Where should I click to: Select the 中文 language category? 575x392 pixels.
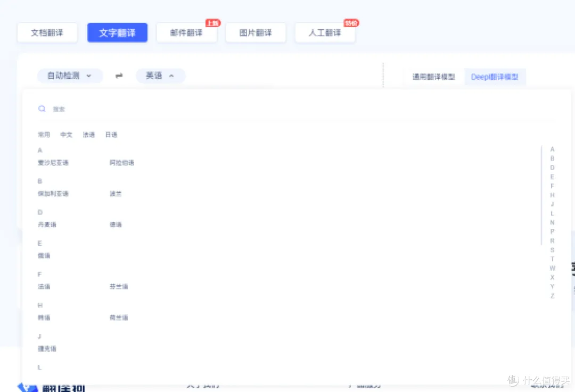pyautogui.click(x=66, y=135)
